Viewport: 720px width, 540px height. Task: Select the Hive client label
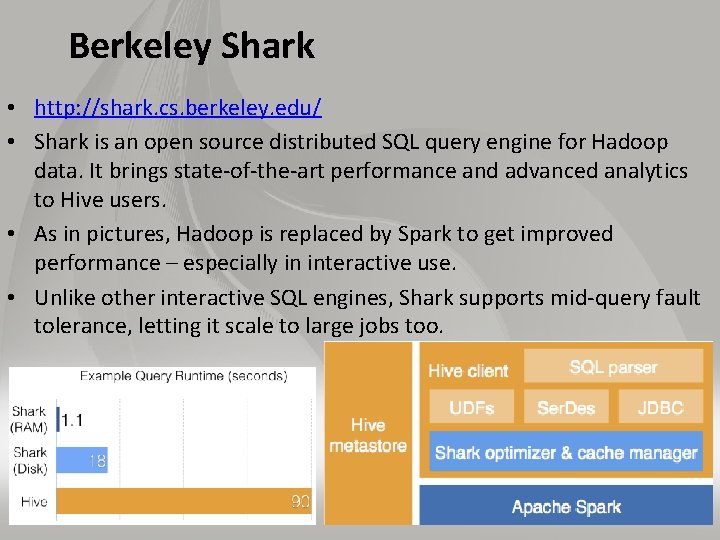[468, 370]
